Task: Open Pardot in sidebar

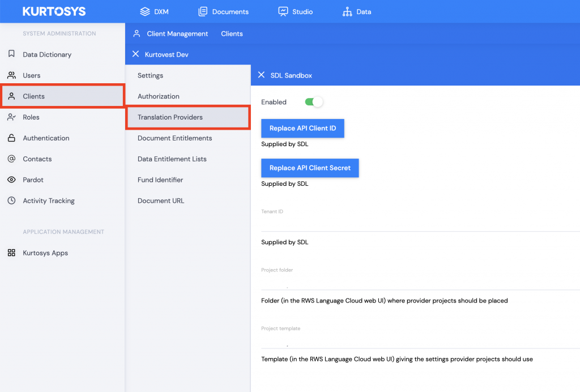Action: pos(62,180)
